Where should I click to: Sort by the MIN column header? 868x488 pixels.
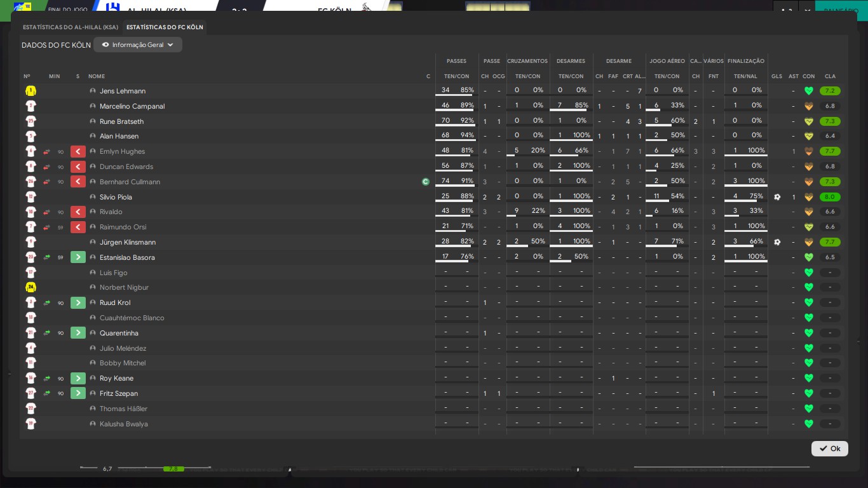tap(54, 76)
